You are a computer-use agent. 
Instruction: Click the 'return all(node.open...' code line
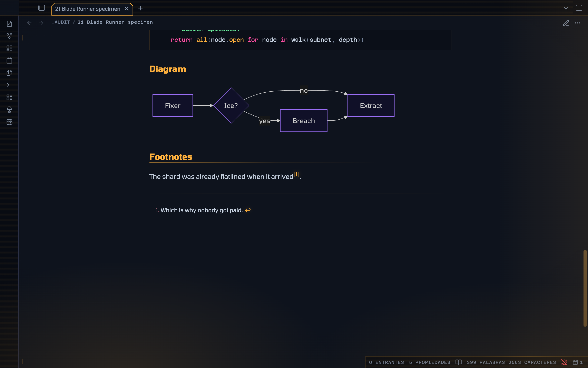pyautogui.click(x=267, y=40)
